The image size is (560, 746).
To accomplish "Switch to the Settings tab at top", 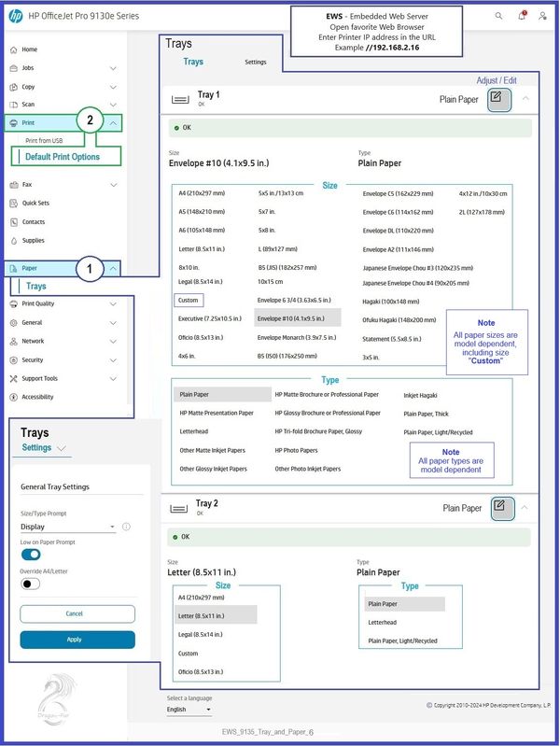I will [256, 62].
